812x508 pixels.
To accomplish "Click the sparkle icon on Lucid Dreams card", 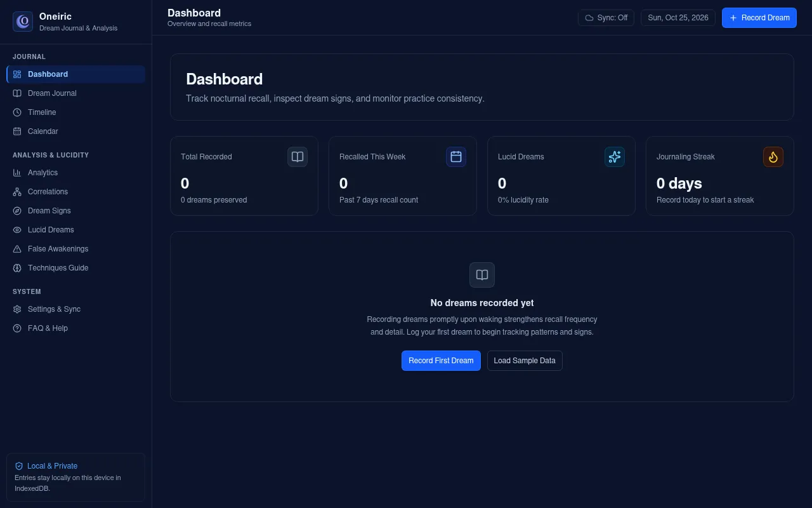I will pos(615,157).
